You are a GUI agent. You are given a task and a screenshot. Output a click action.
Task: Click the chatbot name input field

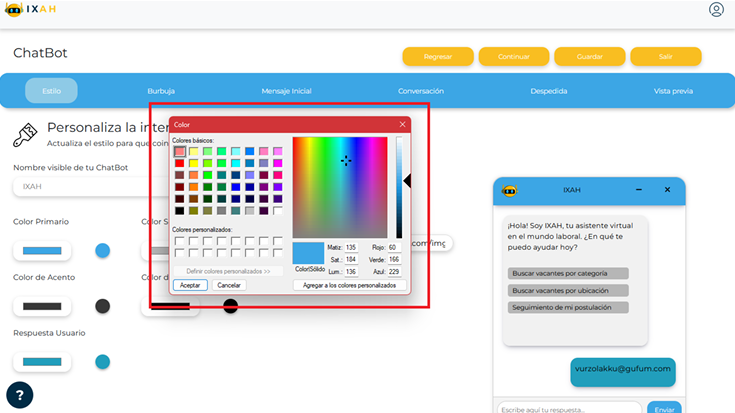pos(91,187)
